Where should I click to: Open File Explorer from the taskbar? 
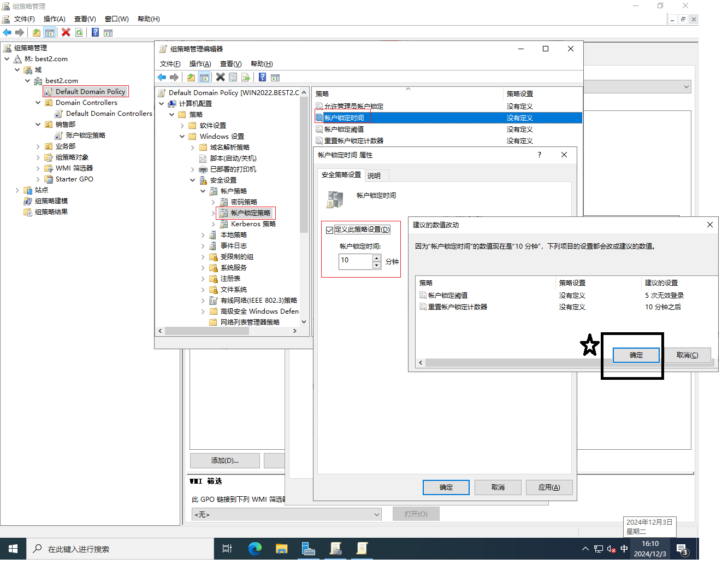[282, 549]
